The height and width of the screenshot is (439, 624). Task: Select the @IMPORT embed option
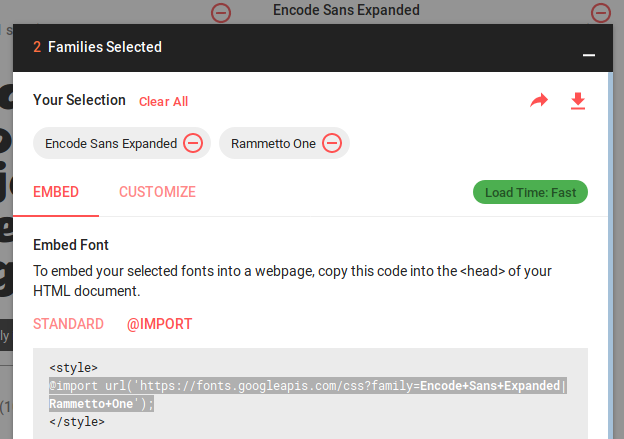click(160, 324)
